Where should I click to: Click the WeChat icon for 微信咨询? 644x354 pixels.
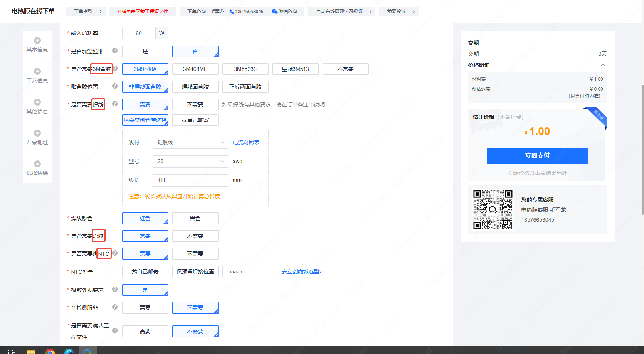[x=274, y=12]
